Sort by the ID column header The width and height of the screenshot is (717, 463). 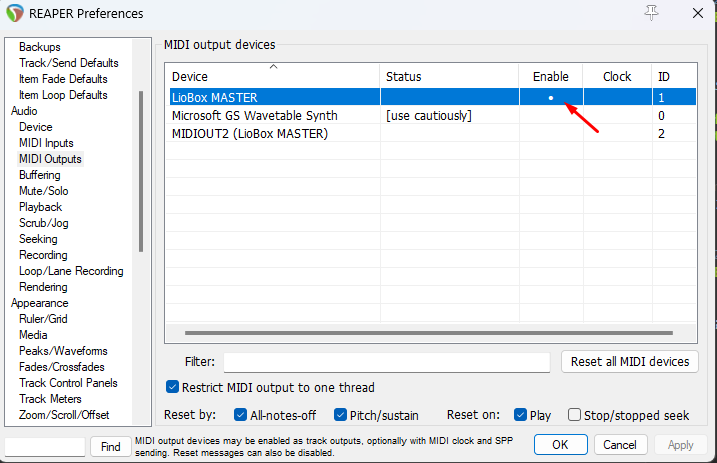tap(674, 76)
